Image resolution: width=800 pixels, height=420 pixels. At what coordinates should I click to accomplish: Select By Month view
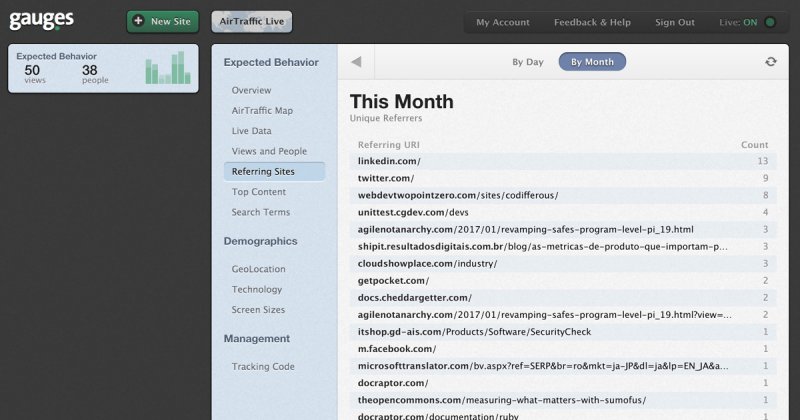point(592,62)
